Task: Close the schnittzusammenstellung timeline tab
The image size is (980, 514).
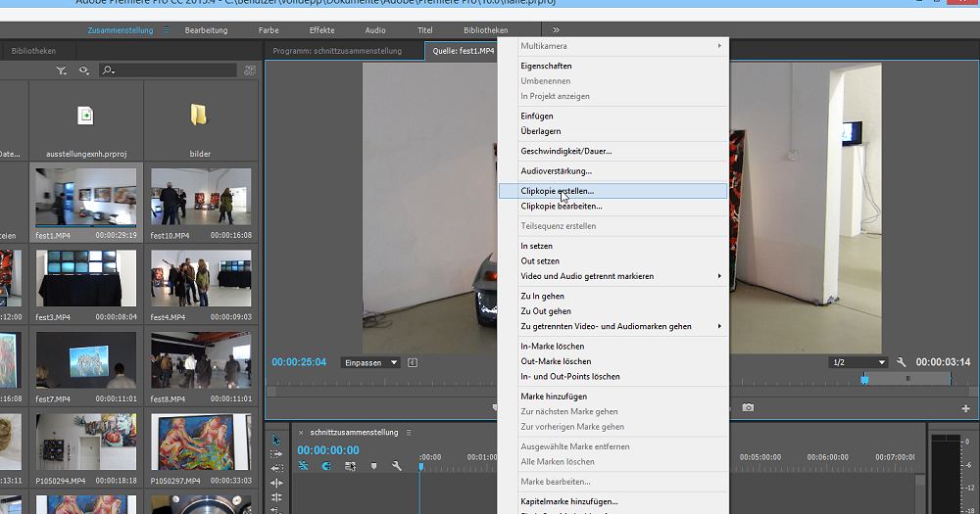Action: [x=301, y=432]
